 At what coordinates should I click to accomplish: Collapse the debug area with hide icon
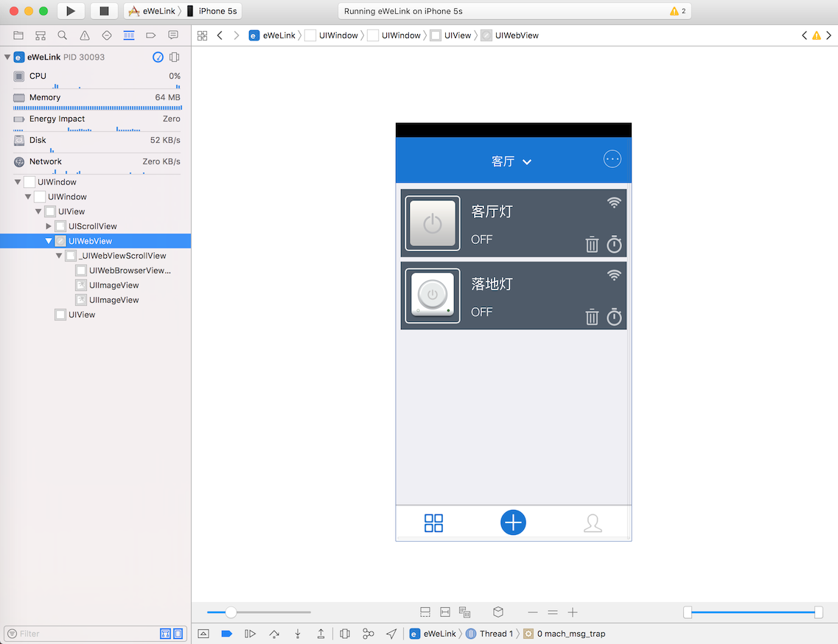pyautogui.click(x=203, y=633)
